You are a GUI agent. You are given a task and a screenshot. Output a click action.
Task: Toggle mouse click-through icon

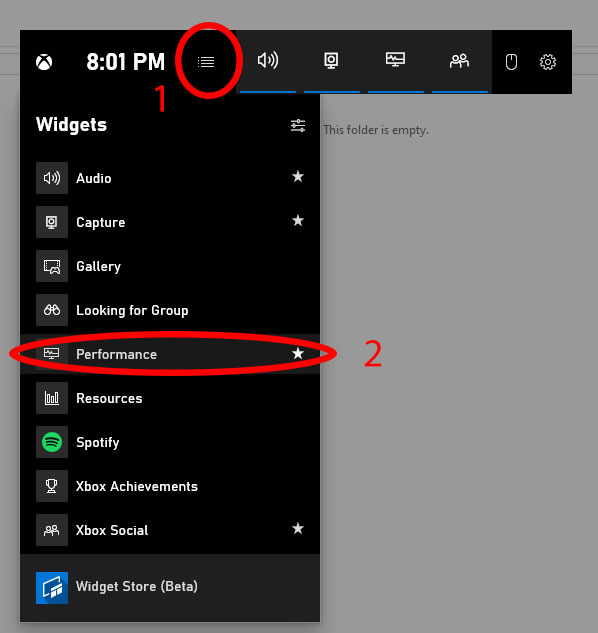click(x=512, y=62)
